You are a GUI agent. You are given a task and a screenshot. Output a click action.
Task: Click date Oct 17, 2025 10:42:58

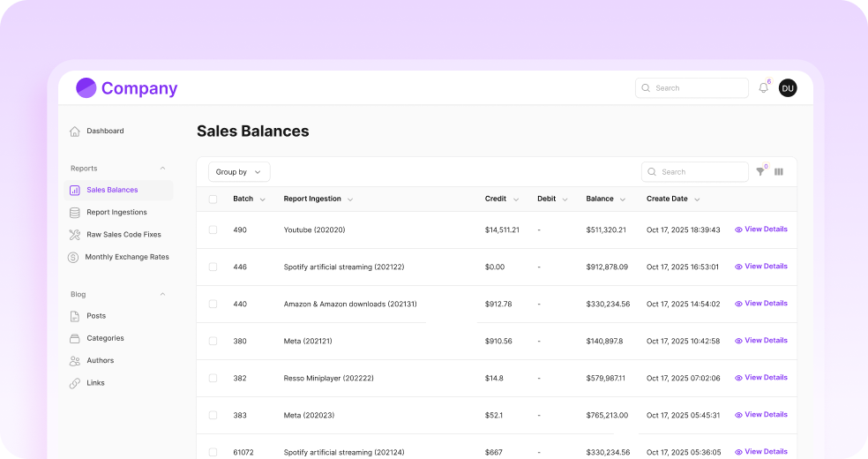pos(683,341)
